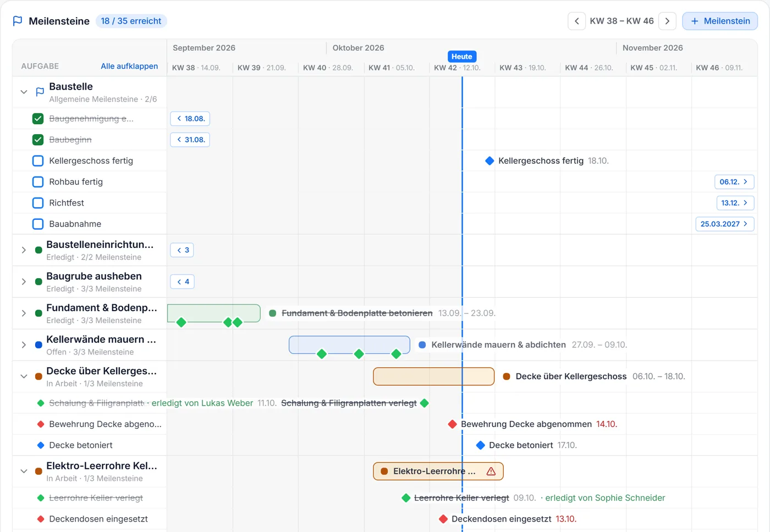
Task: Click the orange status dot of Decke über Kellergeschoss
Action: pos(38,376)
